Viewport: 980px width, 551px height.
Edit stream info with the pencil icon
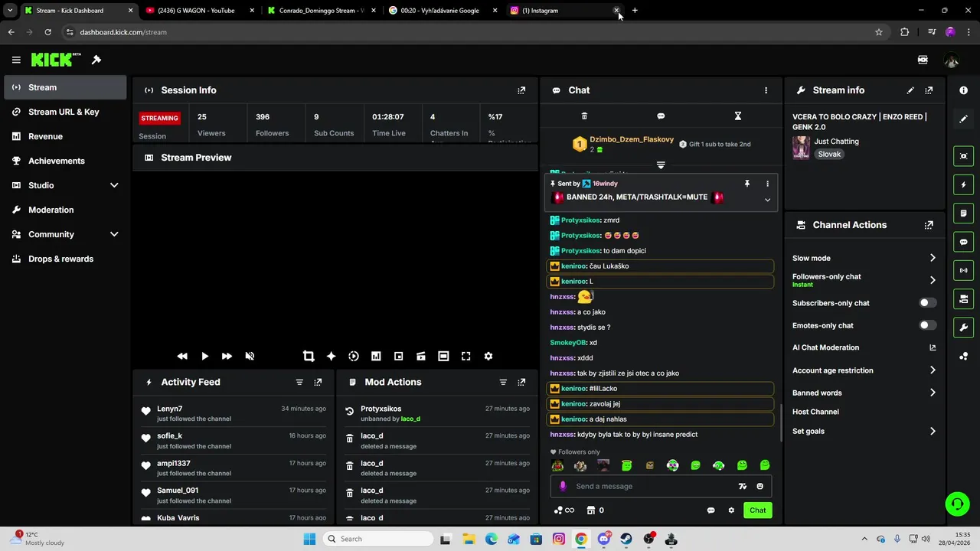pyautogui.click(x=910, y=90)
